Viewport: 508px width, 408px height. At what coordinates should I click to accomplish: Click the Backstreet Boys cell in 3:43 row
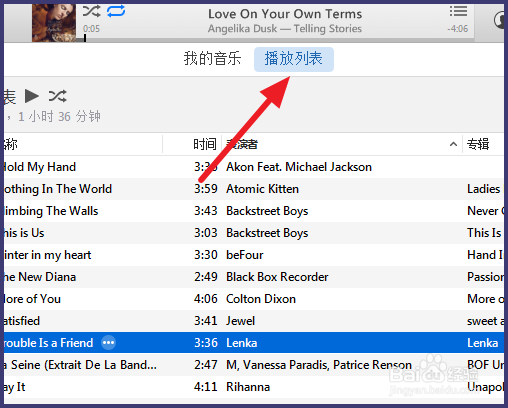pos(267,211)
